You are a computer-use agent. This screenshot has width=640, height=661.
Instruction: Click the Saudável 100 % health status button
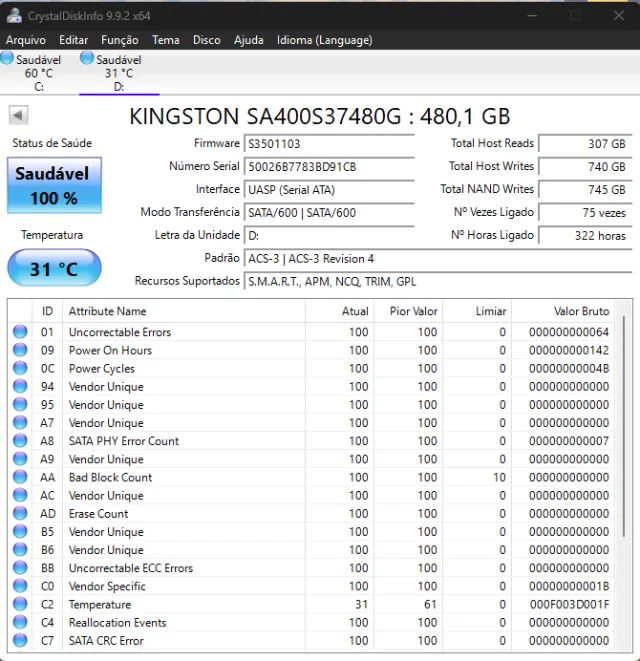54,185
